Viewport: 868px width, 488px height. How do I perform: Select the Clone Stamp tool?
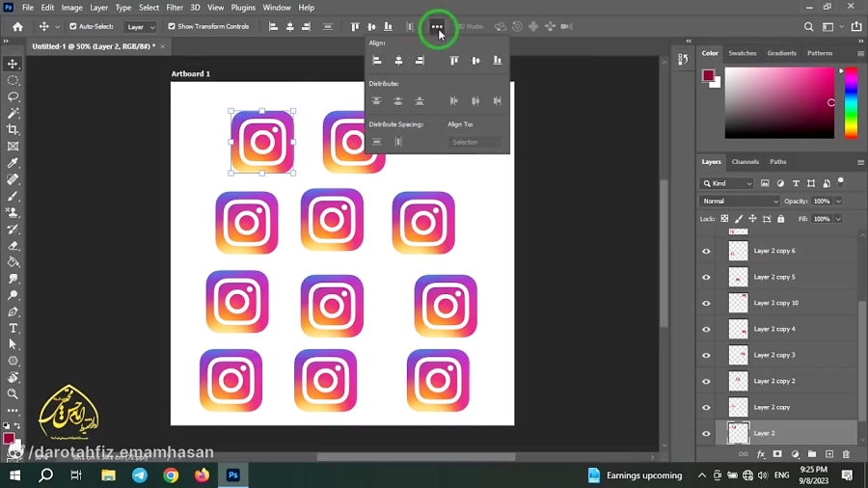[x=13, y=212]
